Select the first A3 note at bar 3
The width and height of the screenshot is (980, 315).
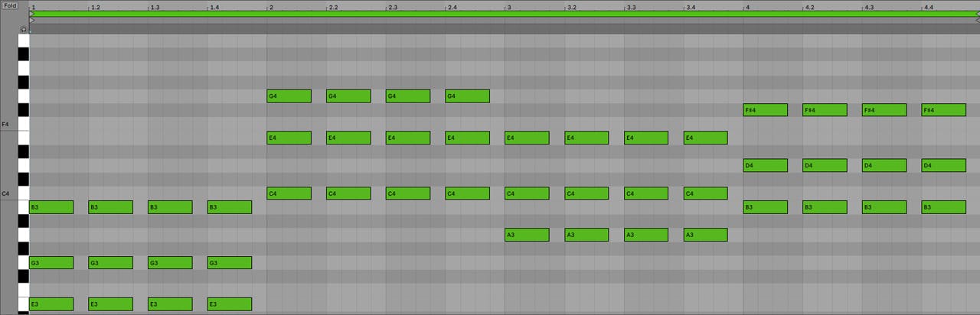coord(527,235)
